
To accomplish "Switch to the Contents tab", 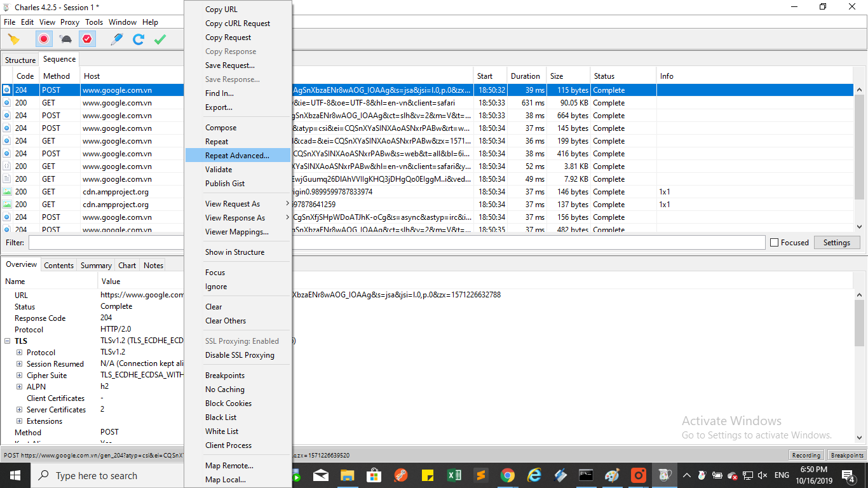I will point(59,266).
